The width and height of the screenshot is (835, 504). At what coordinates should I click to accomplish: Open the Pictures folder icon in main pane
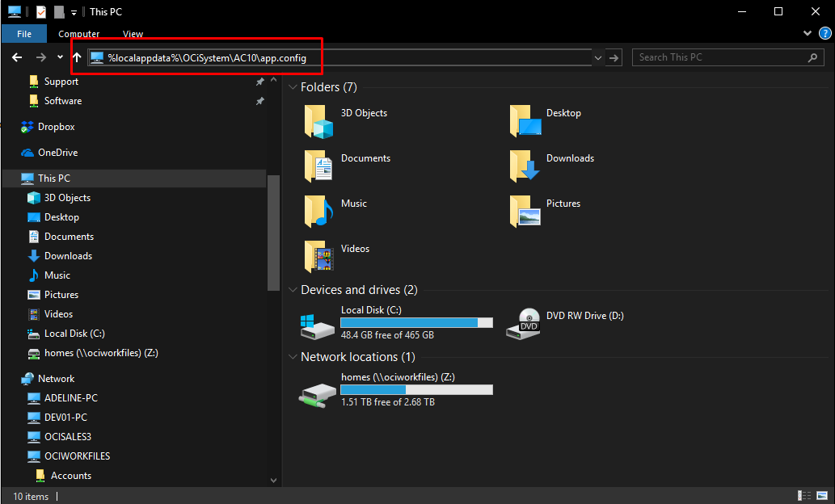[525, 212]
